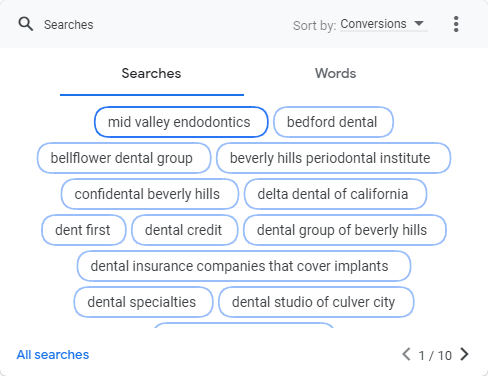This screenshot has height=376, width=488.
Task: Pick the beverly hills periodontal institute chip
Action: tap(333, 158)
